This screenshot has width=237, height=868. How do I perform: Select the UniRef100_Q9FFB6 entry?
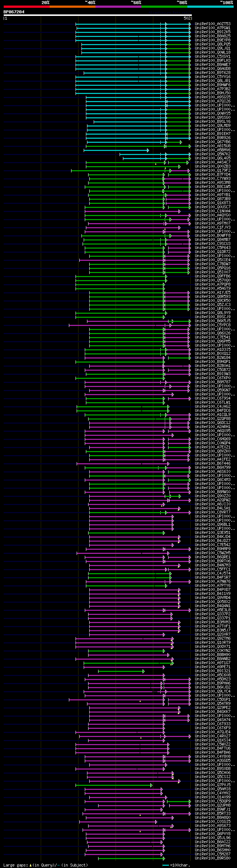[213, 276]
